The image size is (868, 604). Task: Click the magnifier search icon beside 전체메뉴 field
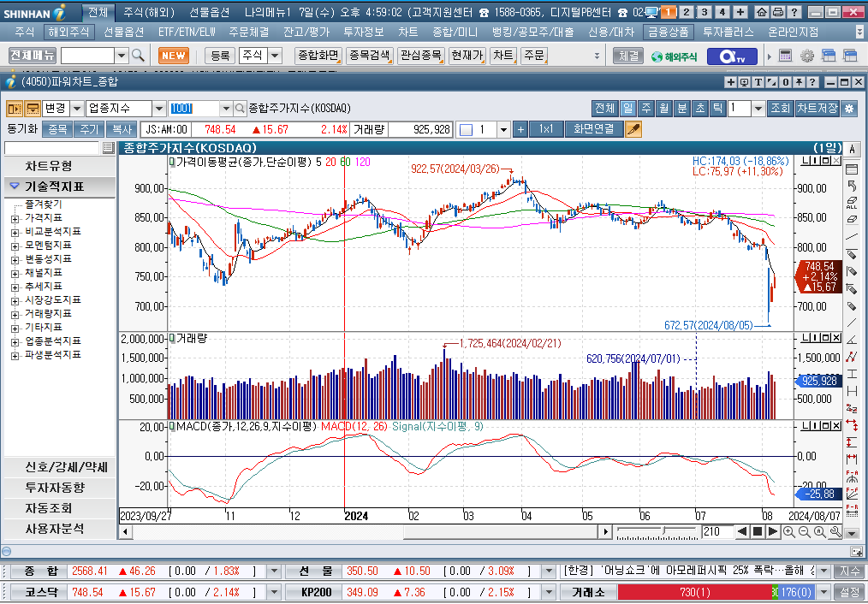[x=138, y=56]
